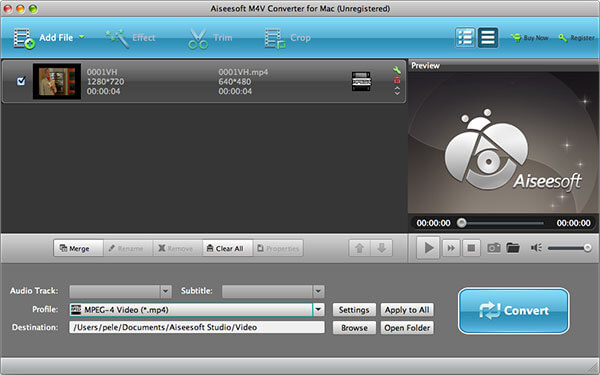The height and width of the screenshot is (375, 600).
Task: Play the preview video
Action: coord(428,248)
